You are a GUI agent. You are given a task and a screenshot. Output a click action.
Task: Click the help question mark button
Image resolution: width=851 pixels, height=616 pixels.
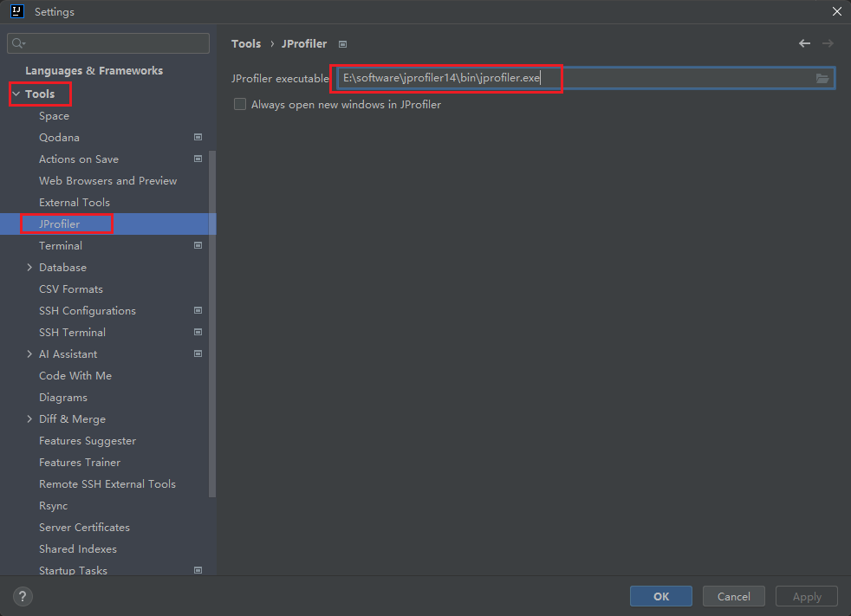click(23, 596)
